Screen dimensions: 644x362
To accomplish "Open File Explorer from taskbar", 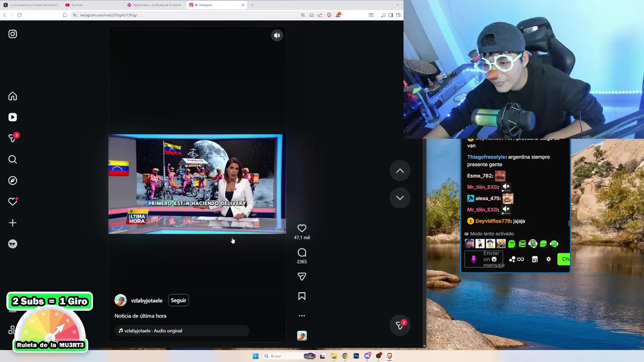I will tap(334, 356).
